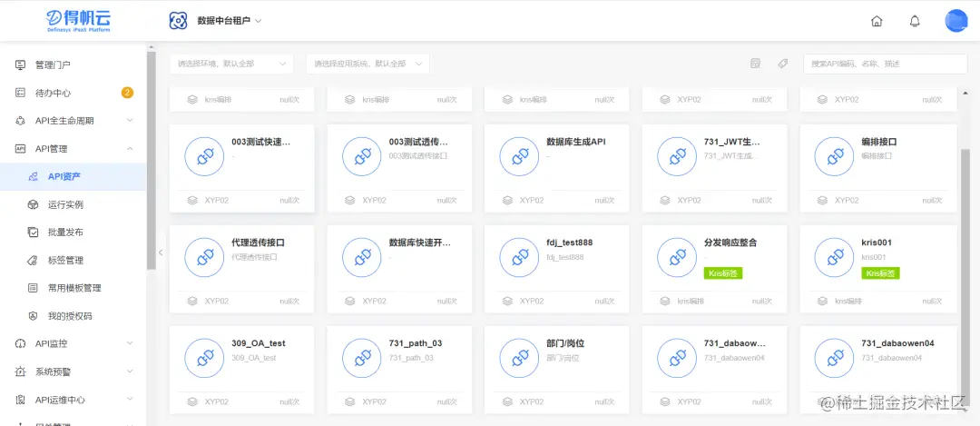
Task: Select API资产 submenu item
Action: [x=73, y=176]
